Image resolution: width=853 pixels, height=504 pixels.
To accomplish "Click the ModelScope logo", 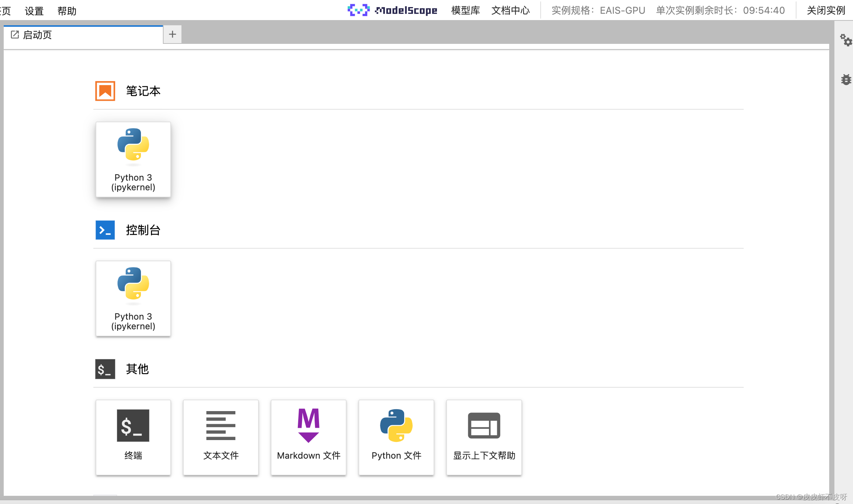I will (392, 10).
